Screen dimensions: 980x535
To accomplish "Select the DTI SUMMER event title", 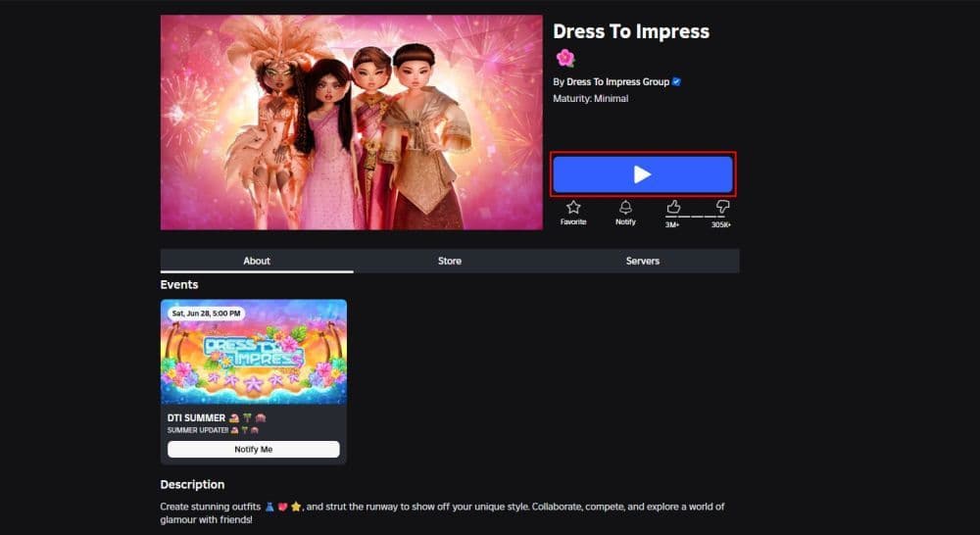I will tap(196, 418).
